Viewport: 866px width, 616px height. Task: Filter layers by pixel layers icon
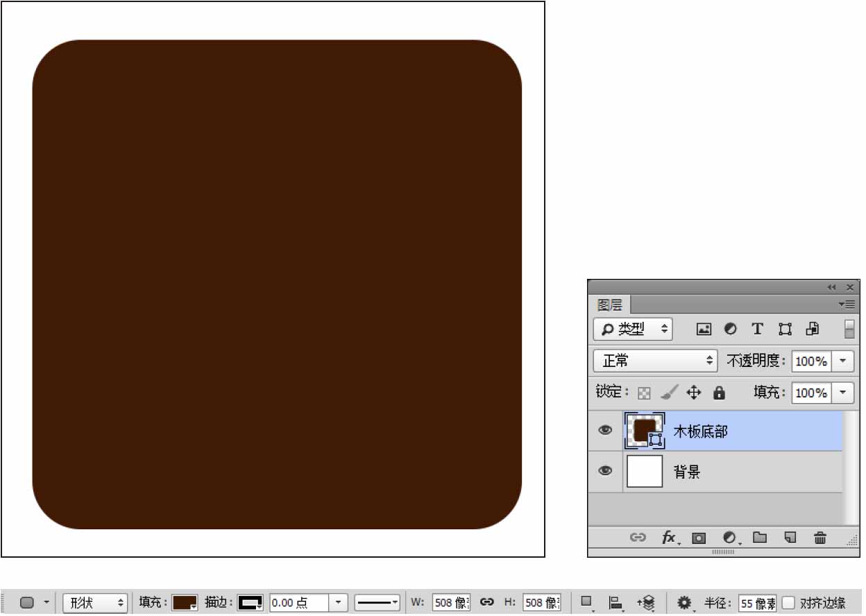pyautogui.click(x=704, y=330)
